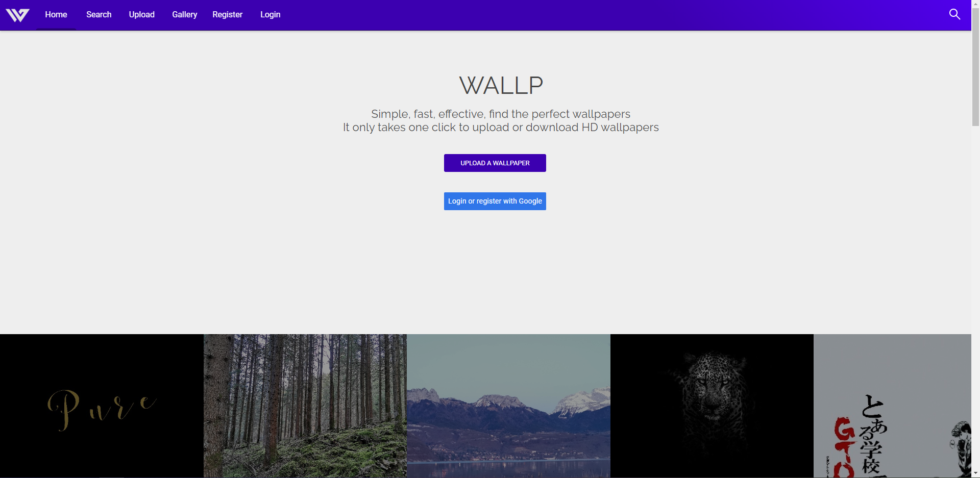
Task: View the forest trees wallpaper
Action: (305, 406)
